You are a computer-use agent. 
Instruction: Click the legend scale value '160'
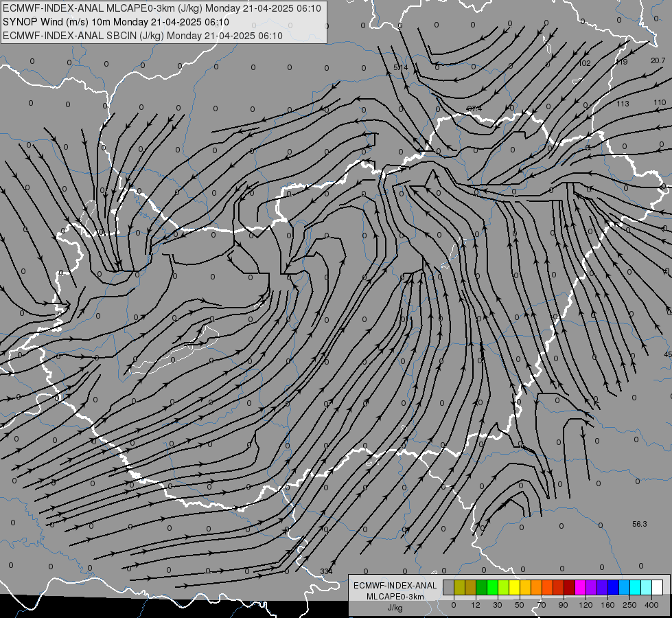[x=607, y=605]
